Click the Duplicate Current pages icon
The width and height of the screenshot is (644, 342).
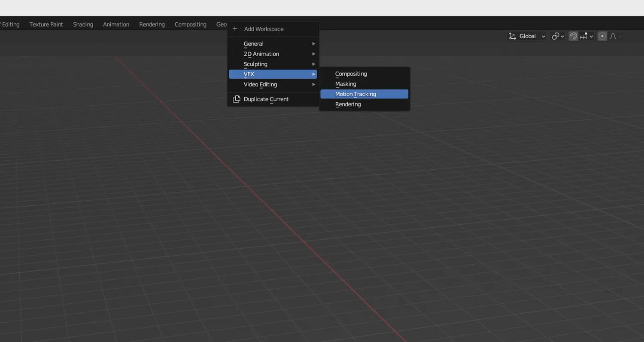(x=237, y=99)
